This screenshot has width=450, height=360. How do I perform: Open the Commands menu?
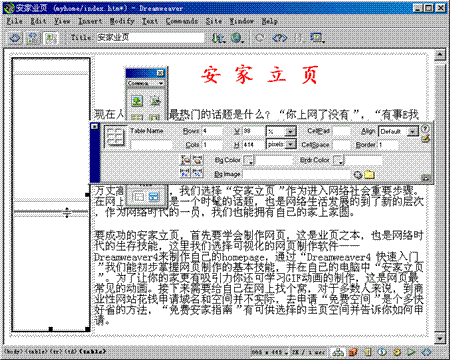(x=182, y=21)
